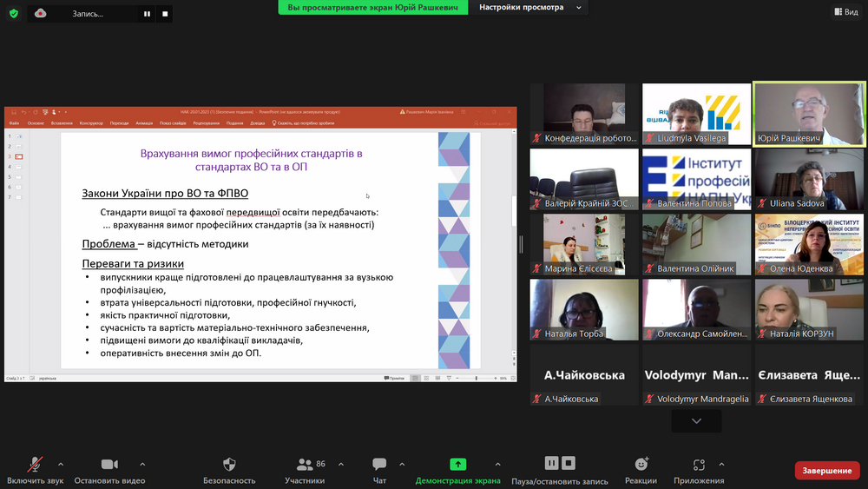Expand the audio options arrow beside Включить звук
The image size is (868, 489).
pyautogui.click(x=61, y=464)
